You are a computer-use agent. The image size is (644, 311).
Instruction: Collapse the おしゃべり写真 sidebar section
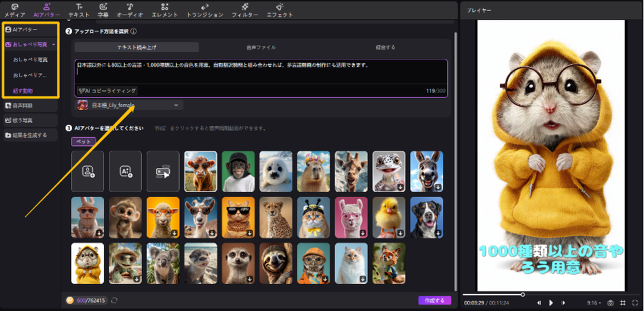[x=54, y=44]
